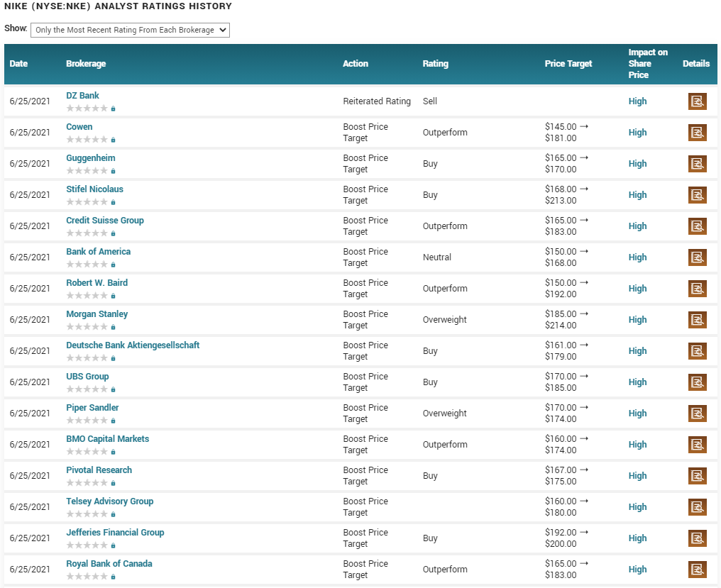Open the Deutsche Bank Aktiengesellschaft link

click(x=133, y=345)
